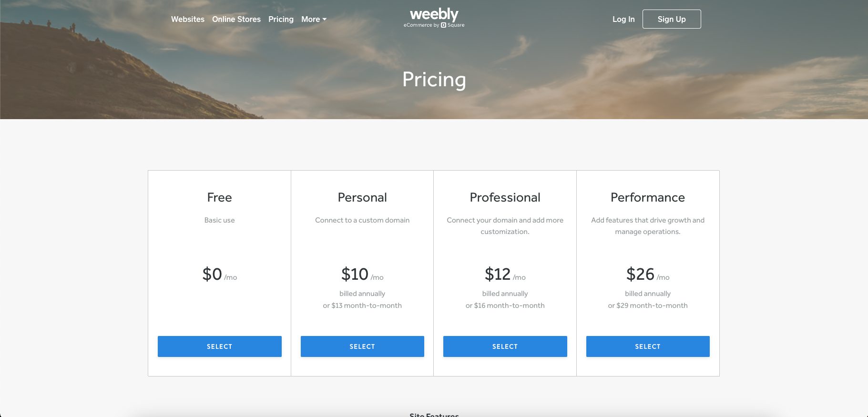Click Log In
The width and height of the screenshot is (868, 417).
(623, 19)
